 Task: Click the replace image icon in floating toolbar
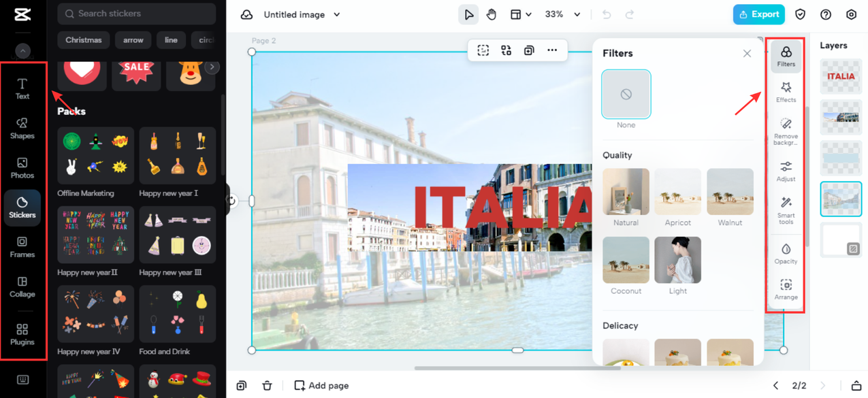(506, 50)
